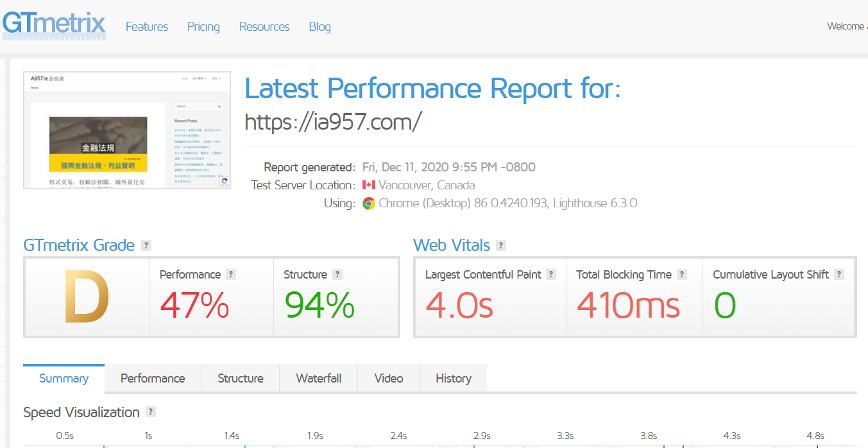Visit the Blog link

click(x=319, y=26)
